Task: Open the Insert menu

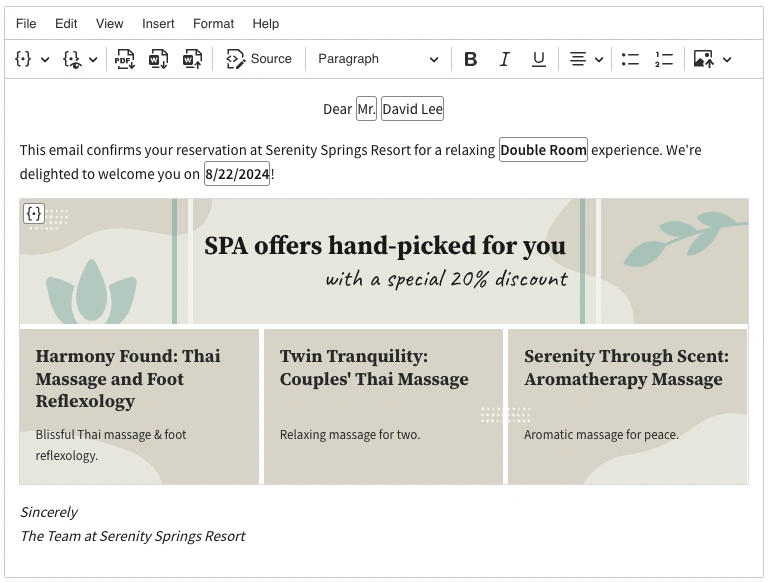Action: point(158,23)
